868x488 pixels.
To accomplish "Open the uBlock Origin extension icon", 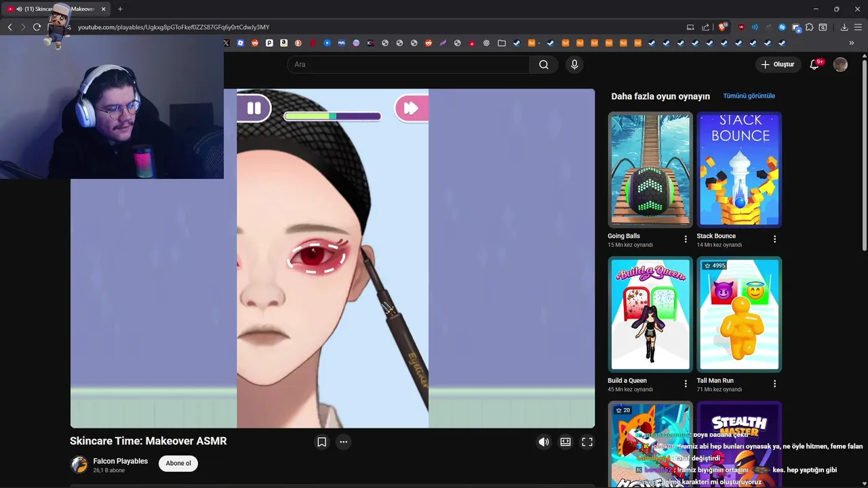I will click(x=741, y=27).
